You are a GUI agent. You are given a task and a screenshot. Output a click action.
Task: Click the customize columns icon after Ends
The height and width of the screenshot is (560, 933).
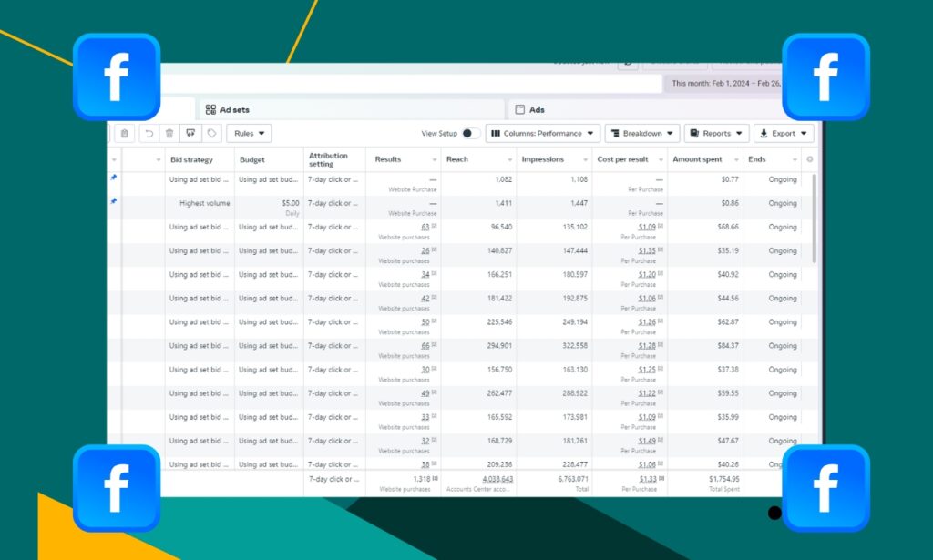pyautogui.click(x=810, y=159)
